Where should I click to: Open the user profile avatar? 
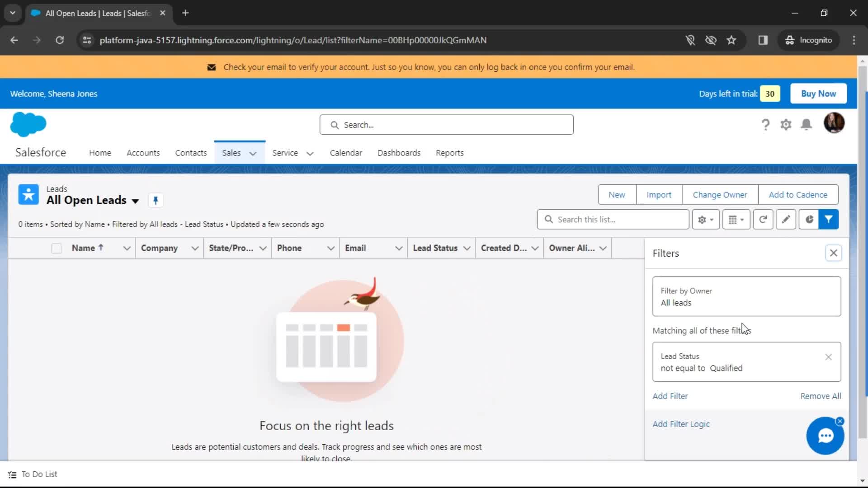[834, 123]
